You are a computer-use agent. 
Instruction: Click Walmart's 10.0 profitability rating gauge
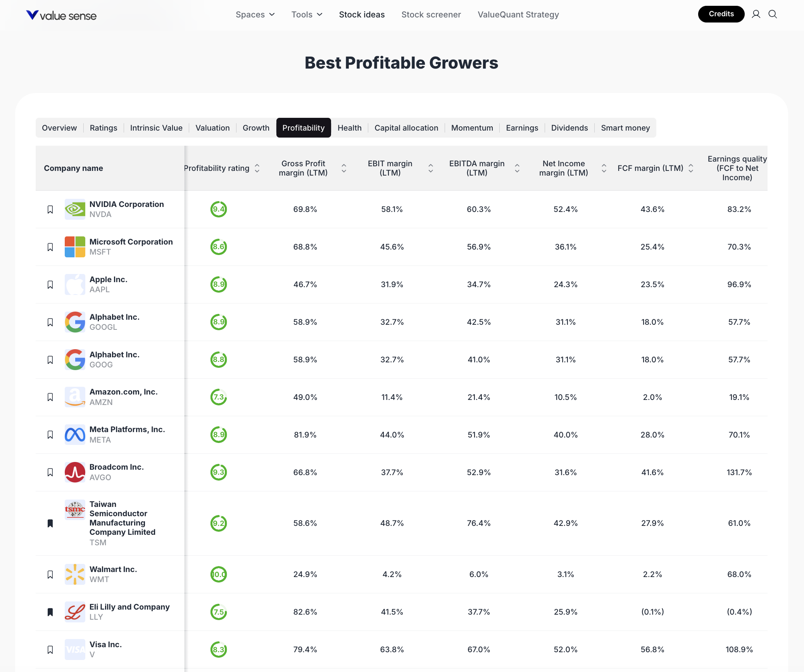[218, 574]
